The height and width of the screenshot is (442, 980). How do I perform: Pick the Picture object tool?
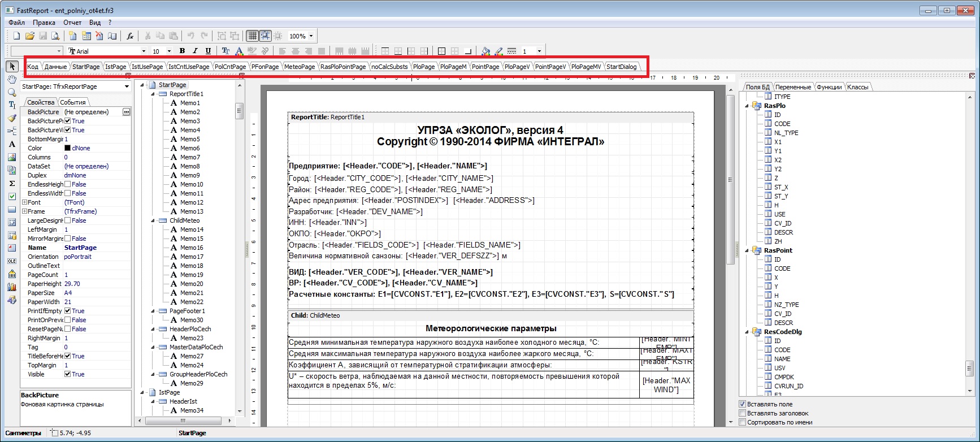[12, 157]
